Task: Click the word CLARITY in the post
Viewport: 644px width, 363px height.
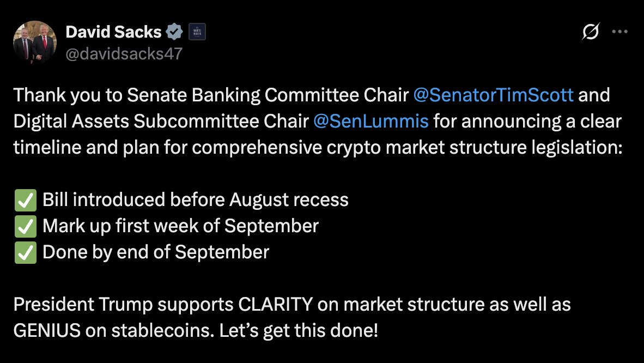Action: (275, 305)
